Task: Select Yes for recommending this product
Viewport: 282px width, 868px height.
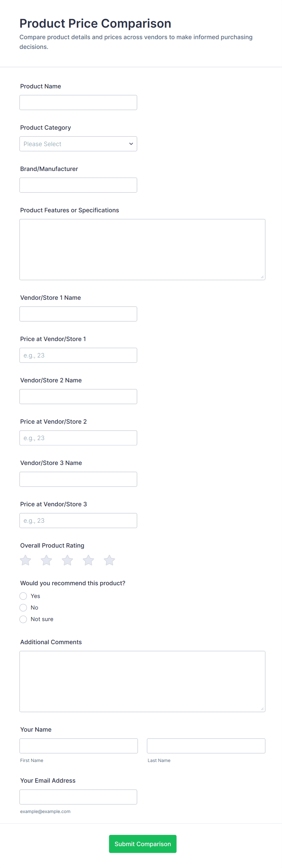Action: [23, 596]
